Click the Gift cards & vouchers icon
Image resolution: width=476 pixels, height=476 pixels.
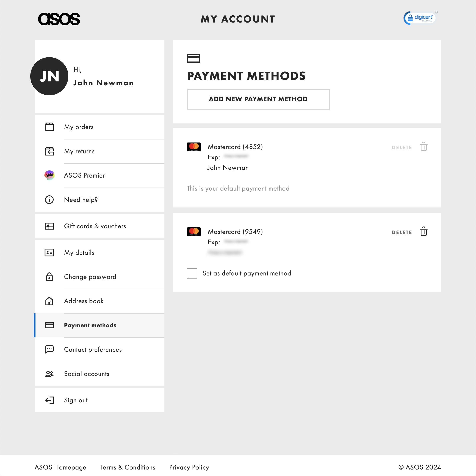[49, 226]
